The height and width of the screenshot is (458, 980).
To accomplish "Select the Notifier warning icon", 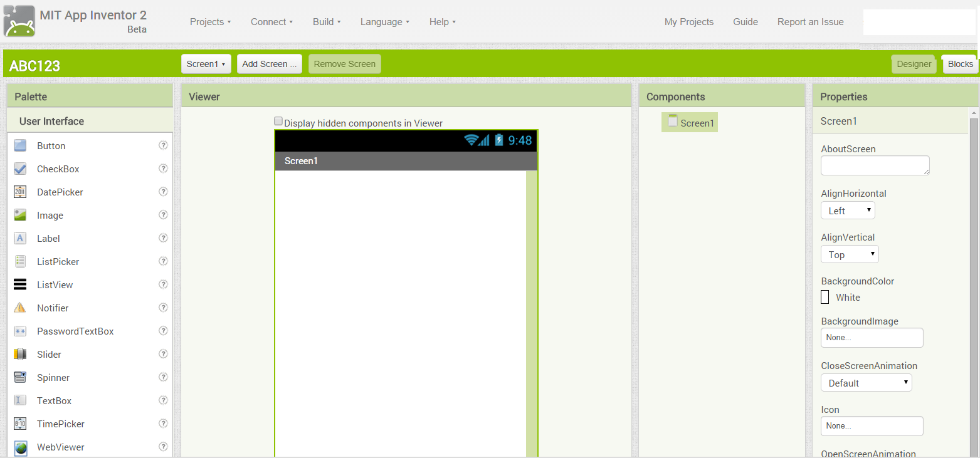I will click(20, 308).
